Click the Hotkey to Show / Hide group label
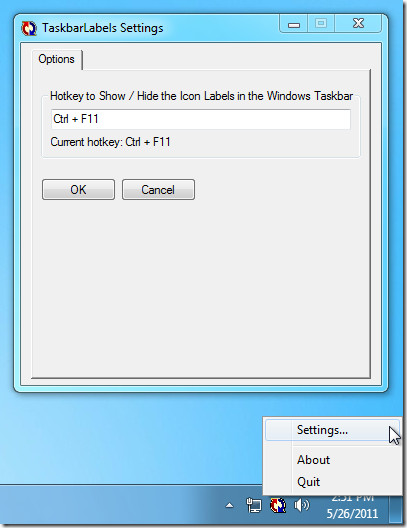407x528 pixels. (x=201, y=96)
